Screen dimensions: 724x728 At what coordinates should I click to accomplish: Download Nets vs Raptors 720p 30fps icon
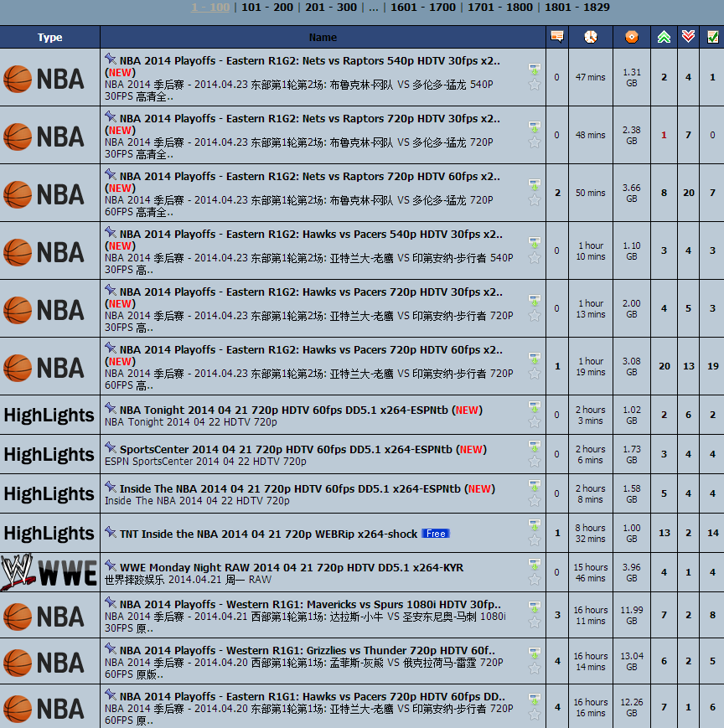[535, 126]
